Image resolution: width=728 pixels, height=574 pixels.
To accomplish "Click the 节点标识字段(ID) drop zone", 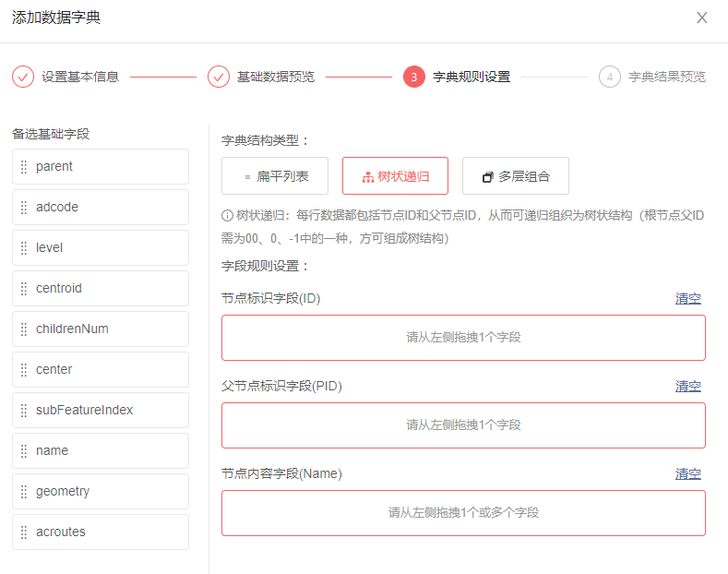I will point(463,338).
